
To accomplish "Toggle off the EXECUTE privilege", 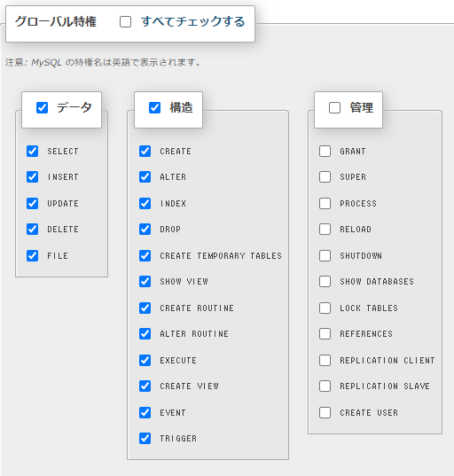I will point(145,361).
